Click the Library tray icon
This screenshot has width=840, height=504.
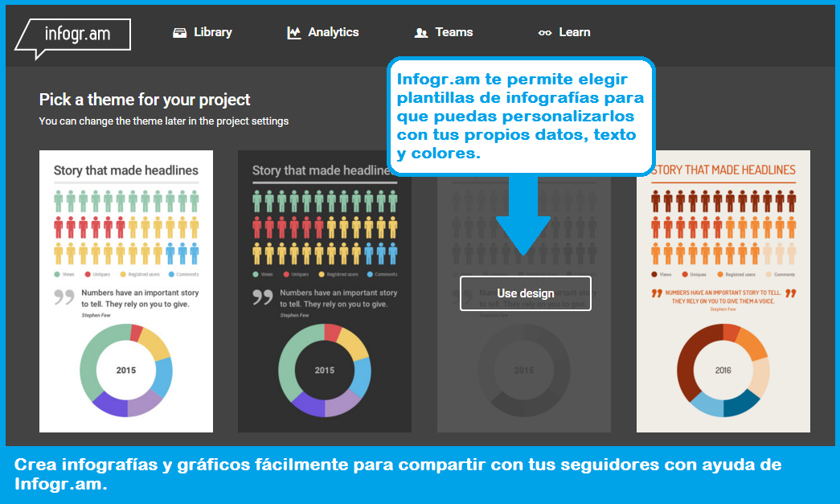pyautogui.click(x=180, y=33)
